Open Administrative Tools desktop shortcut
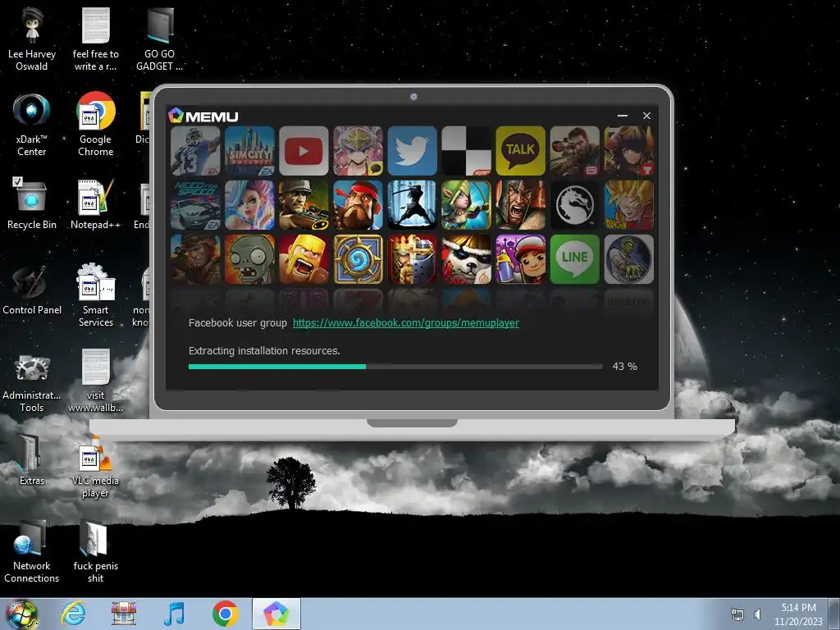Screen dimensions: 840x630 [x=32, y=384]
